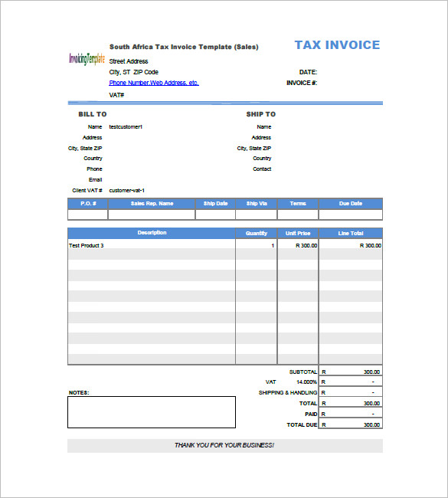
Task: Click the Client VAT # label
Action: click(87, 191)
